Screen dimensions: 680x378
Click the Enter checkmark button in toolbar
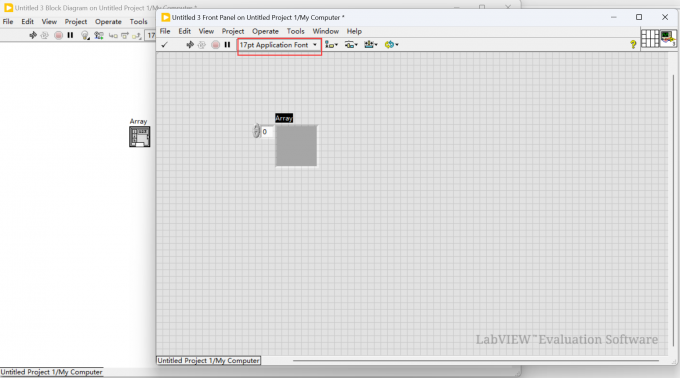tap(164, 45)
